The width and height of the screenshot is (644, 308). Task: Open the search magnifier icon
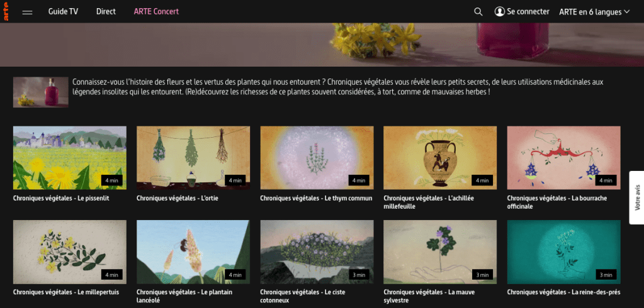pyautogui.click(x=478, y=11)
